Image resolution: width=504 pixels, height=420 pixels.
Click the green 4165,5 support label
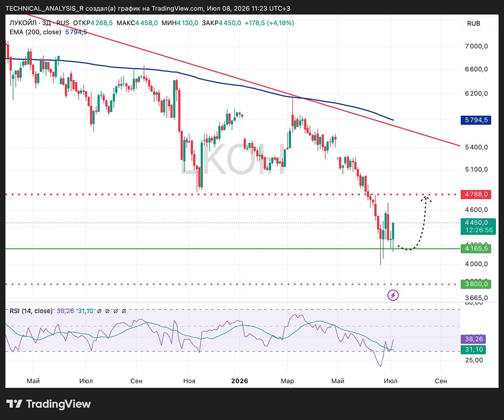point(476,248)
